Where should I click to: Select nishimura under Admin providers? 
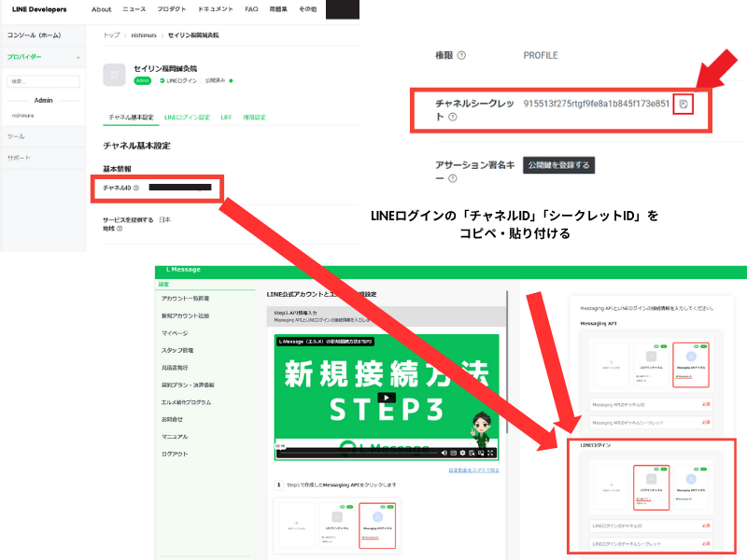click(21, 116)
